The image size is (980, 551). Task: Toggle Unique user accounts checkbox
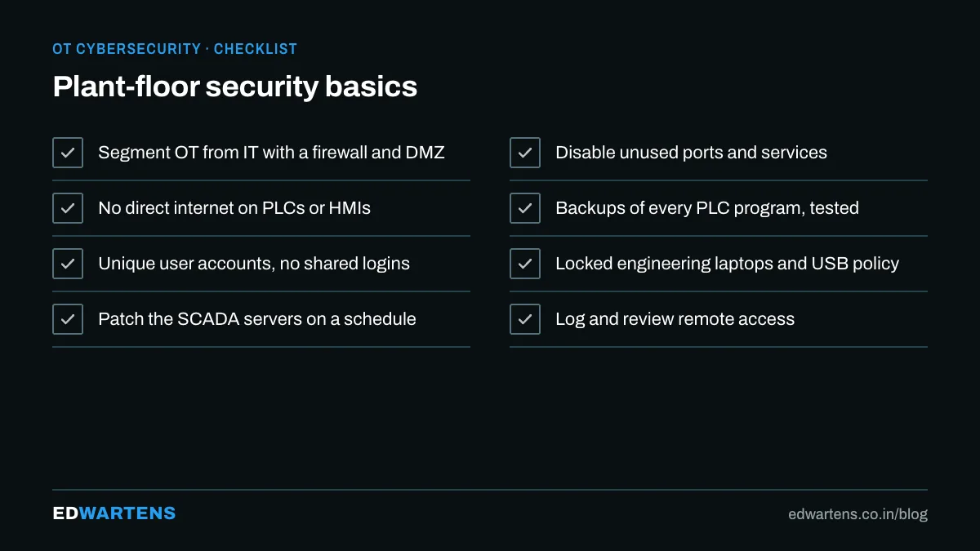[68, 264]
